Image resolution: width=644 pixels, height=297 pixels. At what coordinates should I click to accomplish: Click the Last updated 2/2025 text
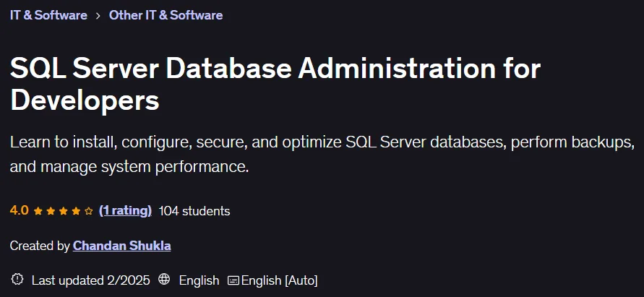tap(91, 280)
